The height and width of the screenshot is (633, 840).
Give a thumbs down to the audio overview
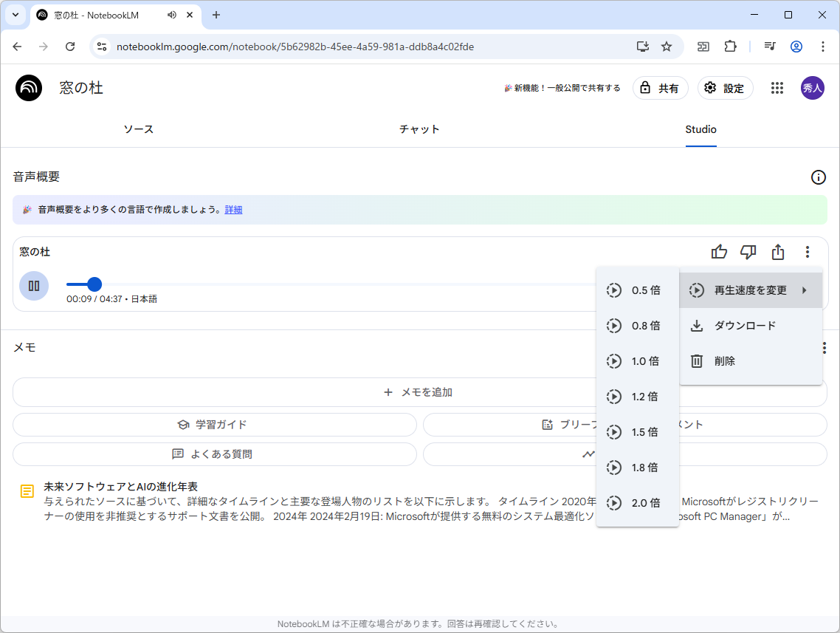[x=748, y=252]
